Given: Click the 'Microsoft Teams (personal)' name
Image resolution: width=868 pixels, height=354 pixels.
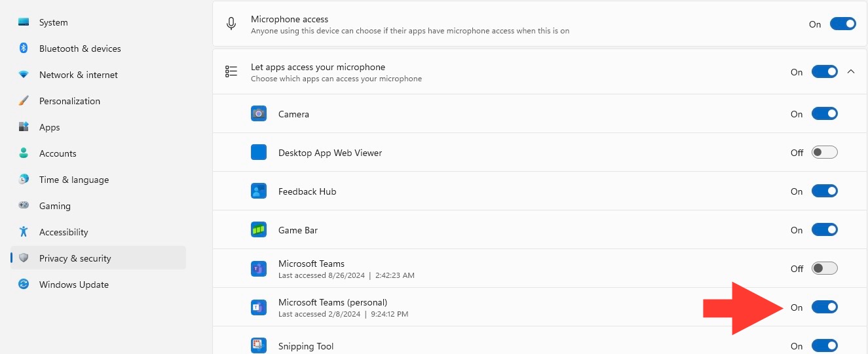Looking at the screenshot, I should tap(333, 302).
